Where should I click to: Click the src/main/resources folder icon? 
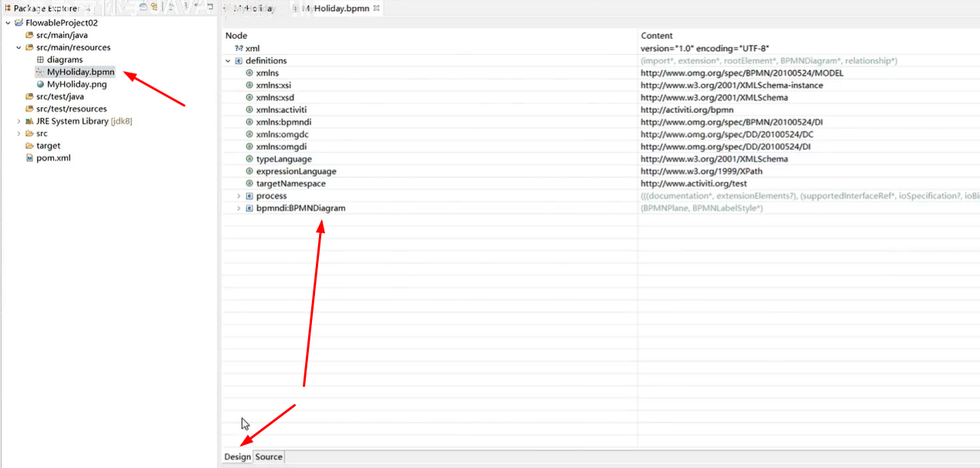pos(29,48)
